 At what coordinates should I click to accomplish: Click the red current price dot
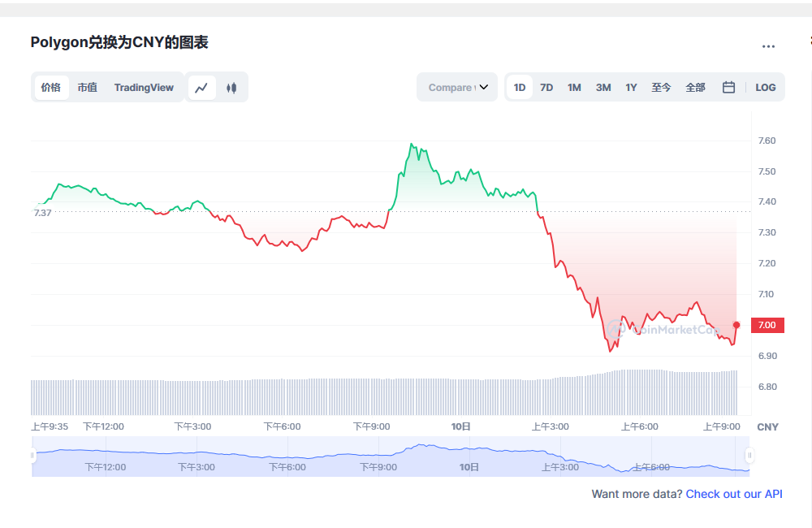[x=736, y=325]
